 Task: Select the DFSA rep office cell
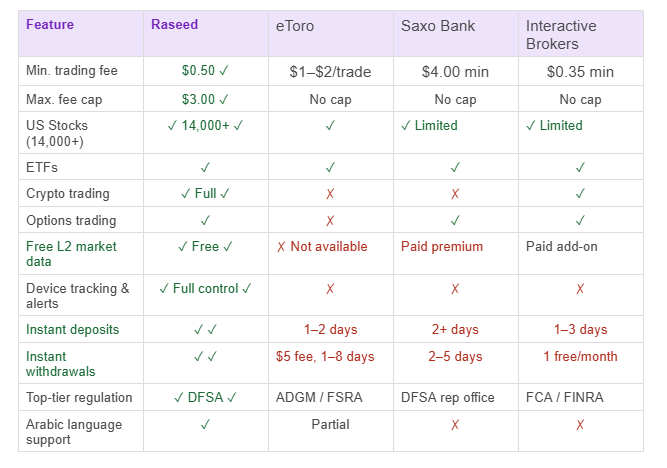point(448,398)
